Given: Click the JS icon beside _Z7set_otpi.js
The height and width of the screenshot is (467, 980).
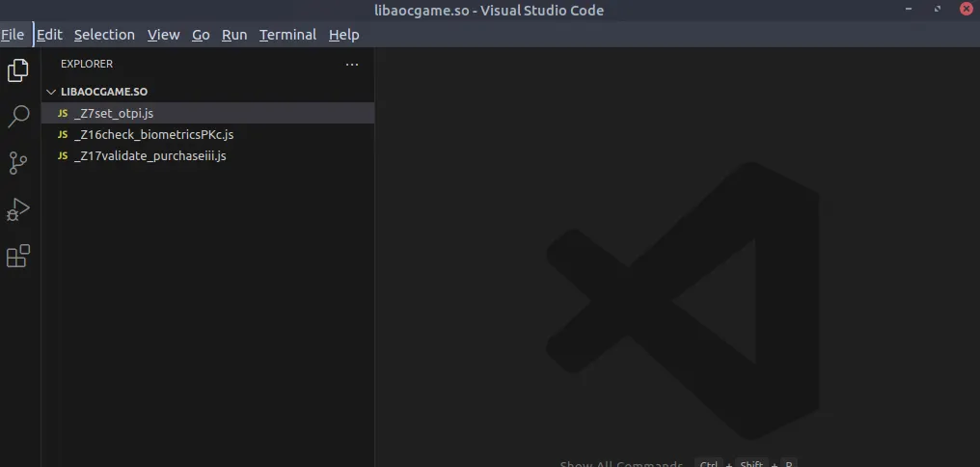Looking at the screenshot, I should coord(63,113).
